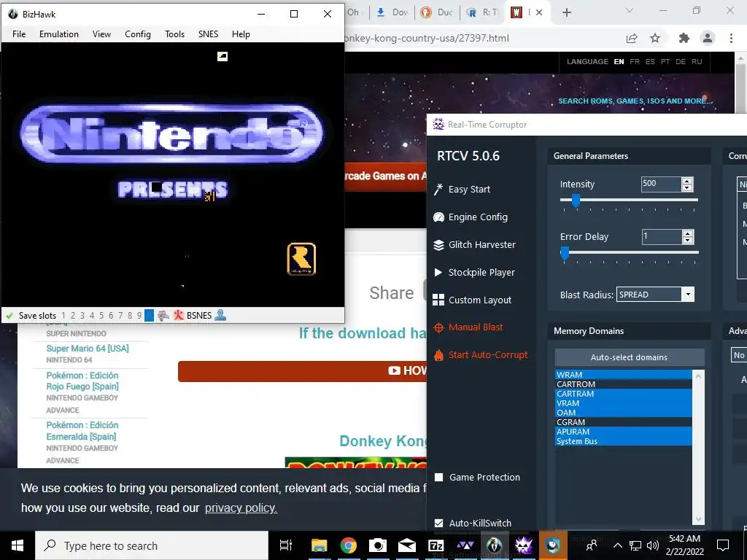Click the Windows search box
Viewport: 747px width, 560px height.
[152, 545]
